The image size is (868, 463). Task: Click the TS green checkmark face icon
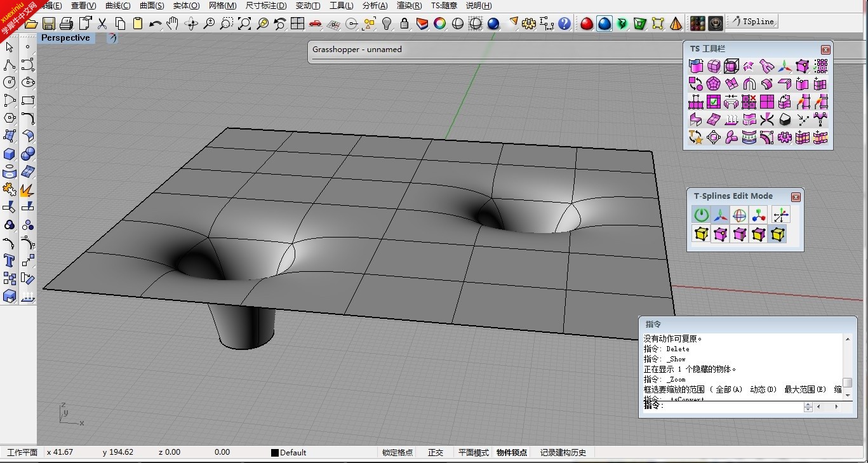point(714,102)
